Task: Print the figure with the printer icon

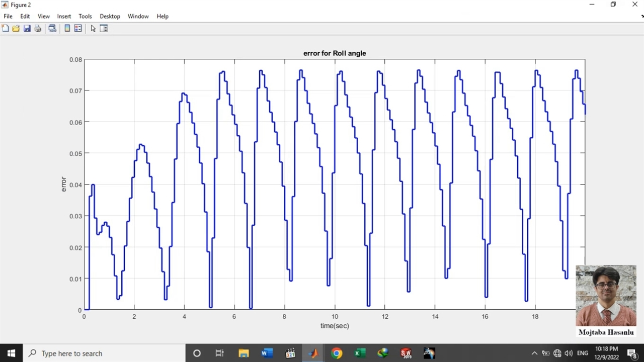Action: click(38, 29)
